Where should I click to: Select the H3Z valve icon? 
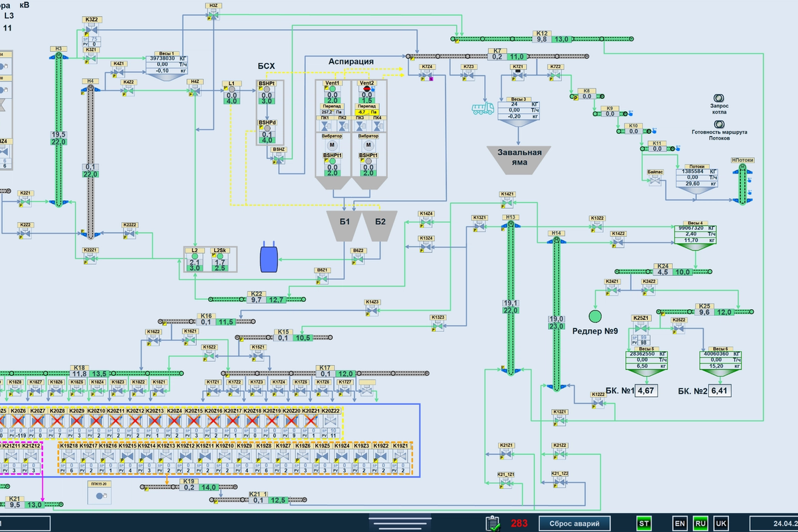click(212, 15)
